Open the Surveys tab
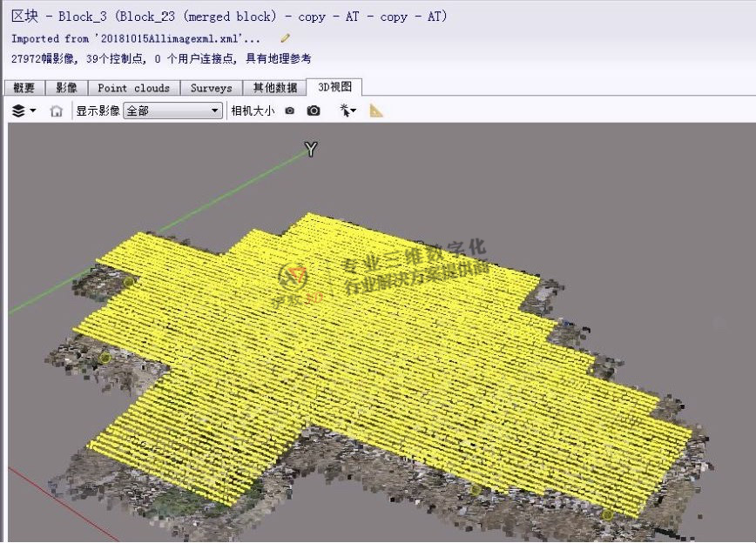756x543 pixels. point(211,87)
